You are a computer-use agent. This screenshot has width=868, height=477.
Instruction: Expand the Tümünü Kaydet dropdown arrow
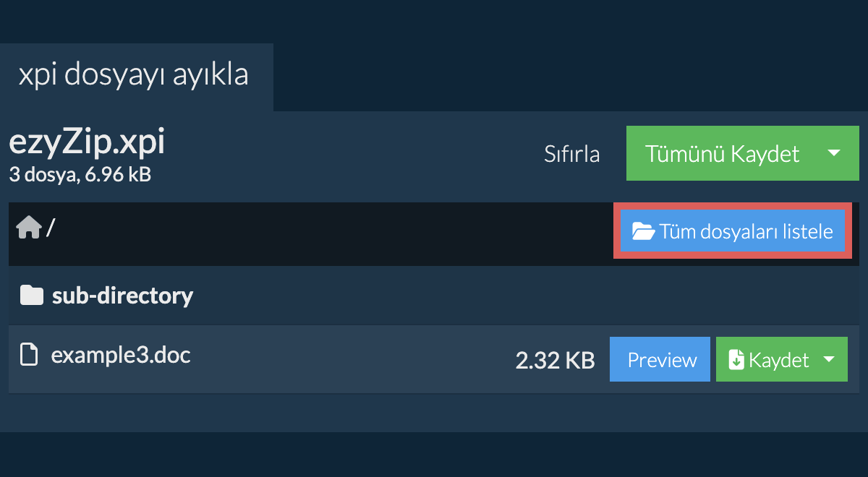(x=833, y=153)
